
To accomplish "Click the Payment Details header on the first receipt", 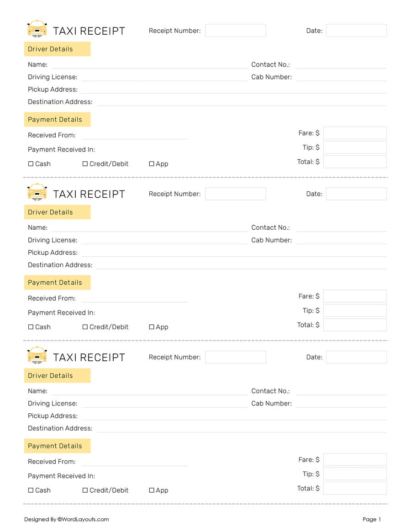I will (x=57, y=119).
